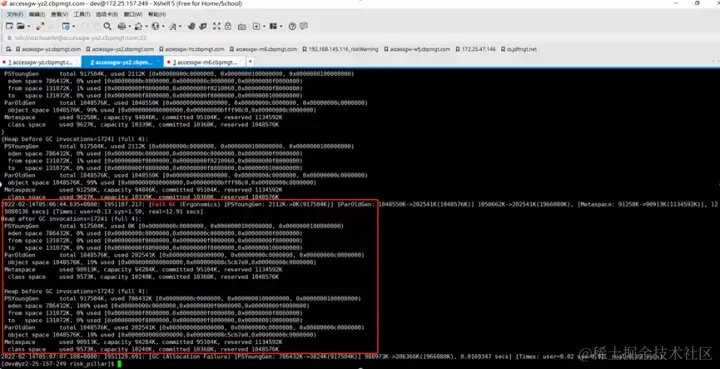This screenshot has width=720, height=369.
Task: Restore down the Xshell window
Action: click(697, 3)
